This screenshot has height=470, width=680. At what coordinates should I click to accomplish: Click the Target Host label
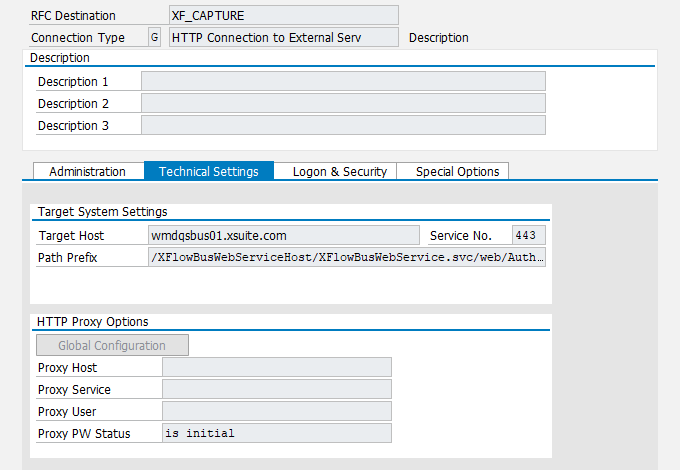click(x=71, y=235)
